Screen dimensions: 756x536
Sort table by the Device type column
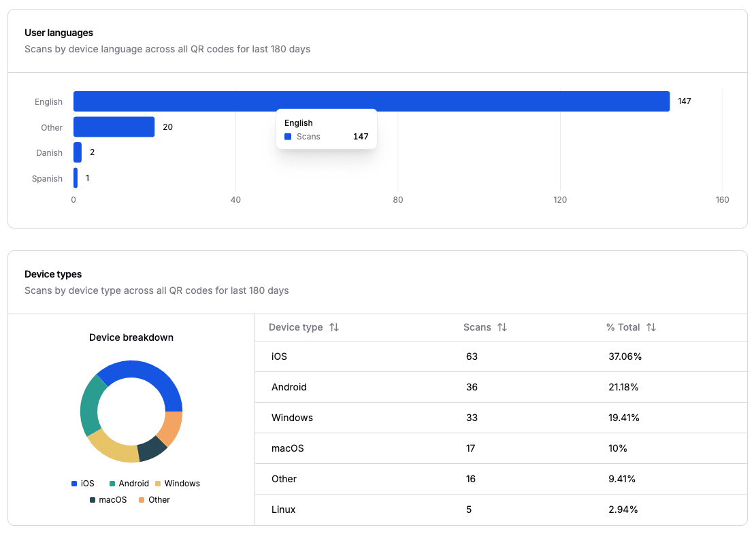click(333, 327)
